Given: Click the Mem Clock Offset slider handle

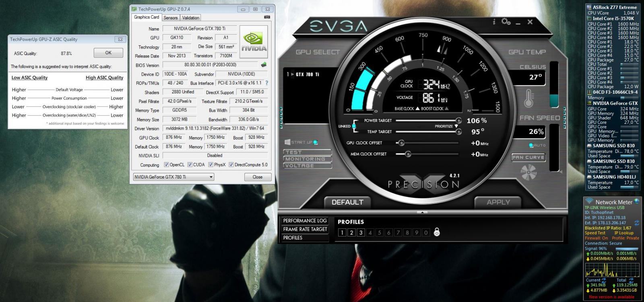Looking at the screenshot, I should point(408,154).
